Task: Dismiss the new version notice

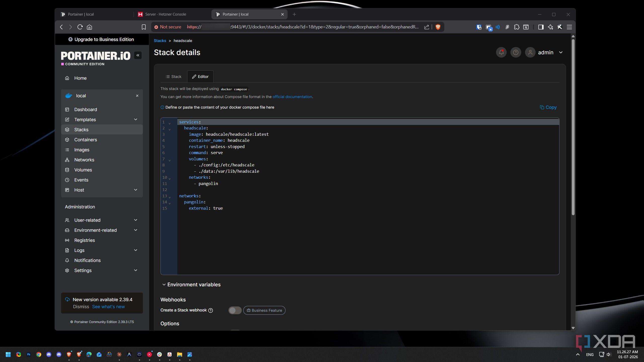Action: tap(81, 307)
